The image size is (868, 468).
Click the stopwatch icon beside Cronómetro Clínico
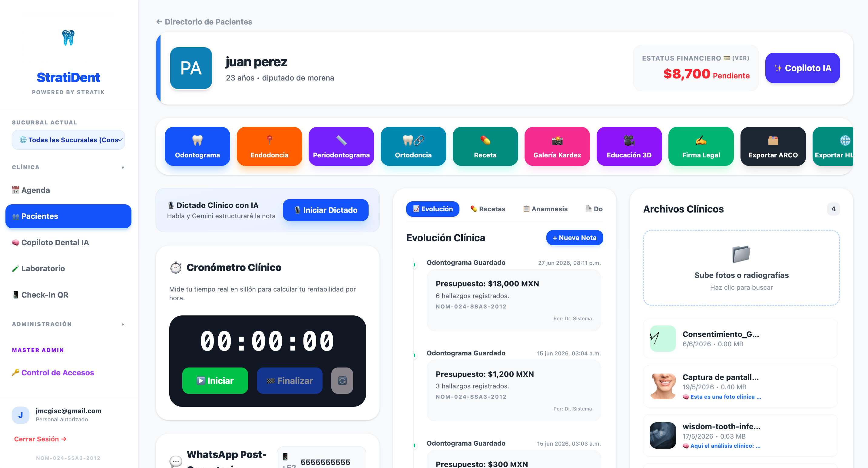(176, 267)
